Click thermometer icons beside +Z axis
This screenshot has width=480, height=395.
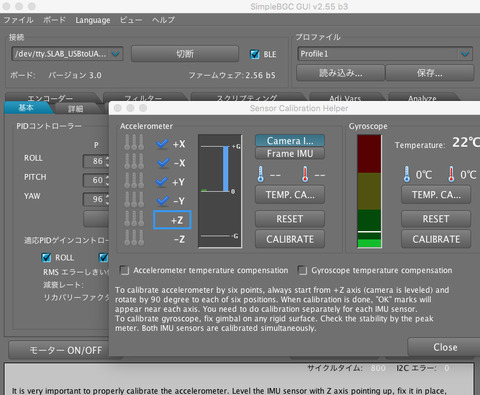[x=134, y=219]
